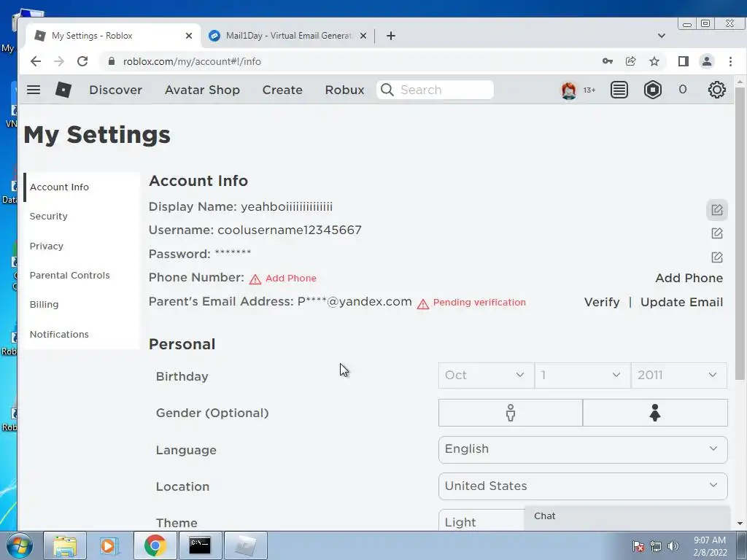The image size is (747, 560).
Task: Open the birthday month dropdown
Action: tap(486, 376)
